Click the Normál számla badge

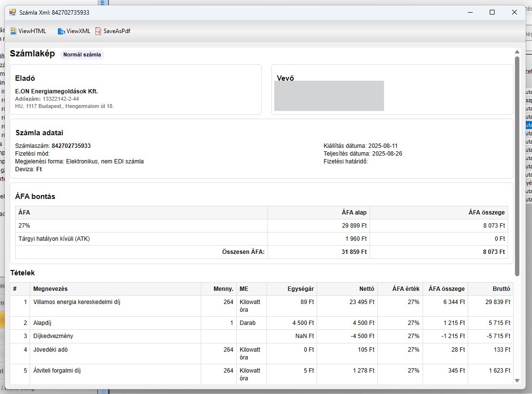point(82,54)
